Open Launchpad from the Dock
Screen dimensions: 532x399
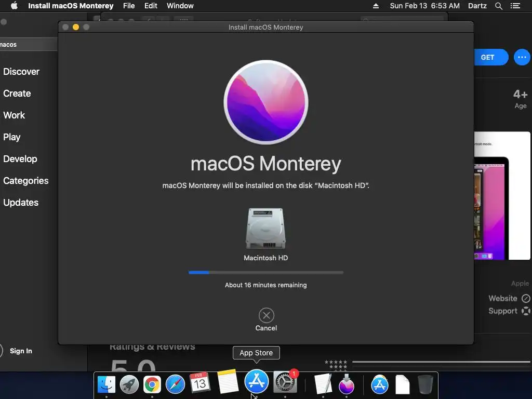[129, 384]
